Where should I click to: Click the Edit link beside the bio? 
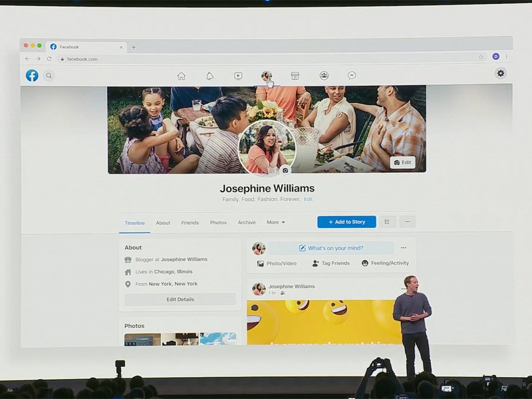(308, 199)
